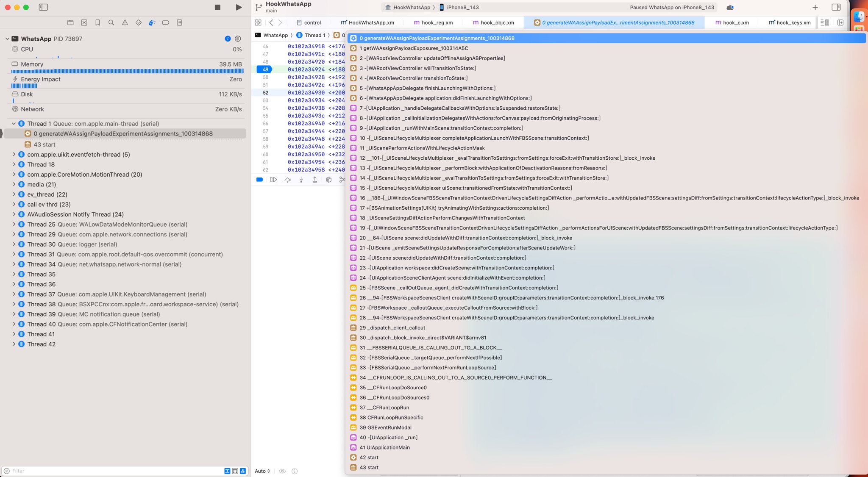
Task: Open Debug Memory Graph icon
Action: click(x=342, y=180)
